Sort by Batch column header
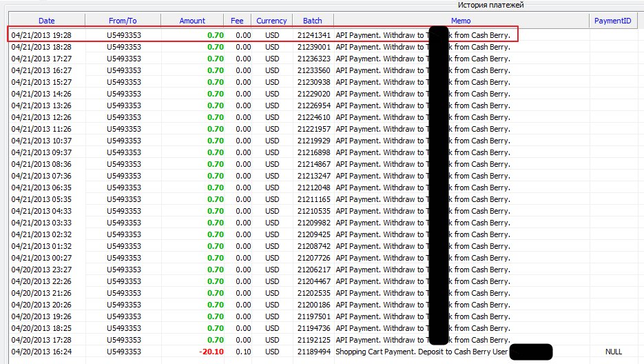 coord(312,21)
